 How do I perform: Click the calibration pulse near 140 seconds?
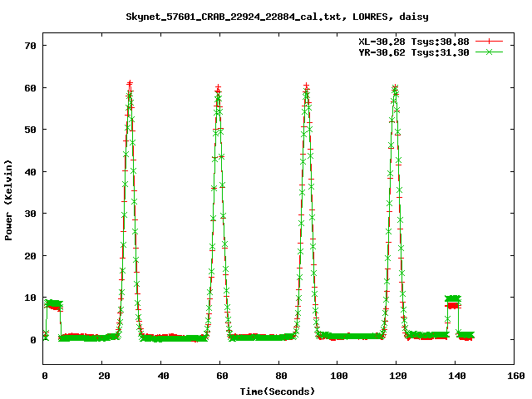tap(453, 298)
